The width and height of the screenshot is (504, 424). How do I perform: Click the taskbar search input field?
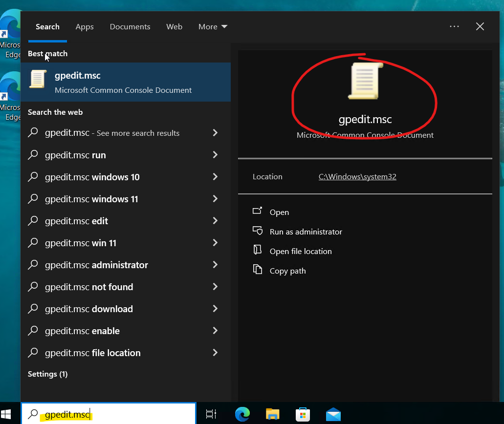[109, 414]
